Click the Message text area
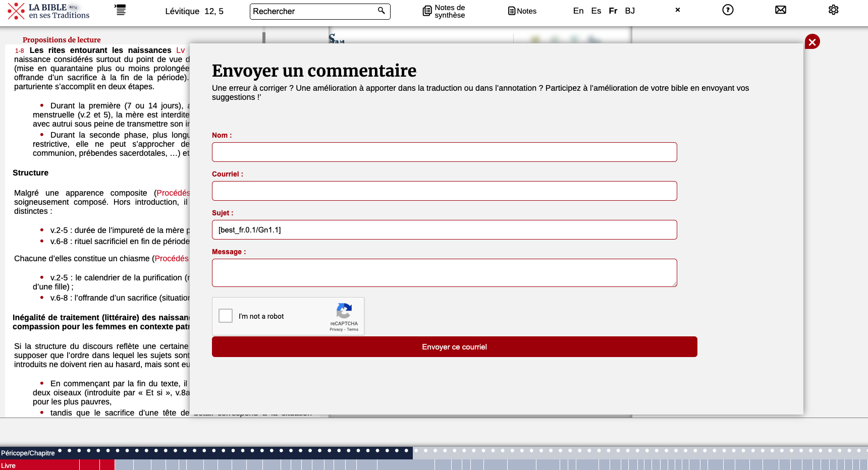Image resolution: width=868 pixels, height=470 pixels. (445, 273)
